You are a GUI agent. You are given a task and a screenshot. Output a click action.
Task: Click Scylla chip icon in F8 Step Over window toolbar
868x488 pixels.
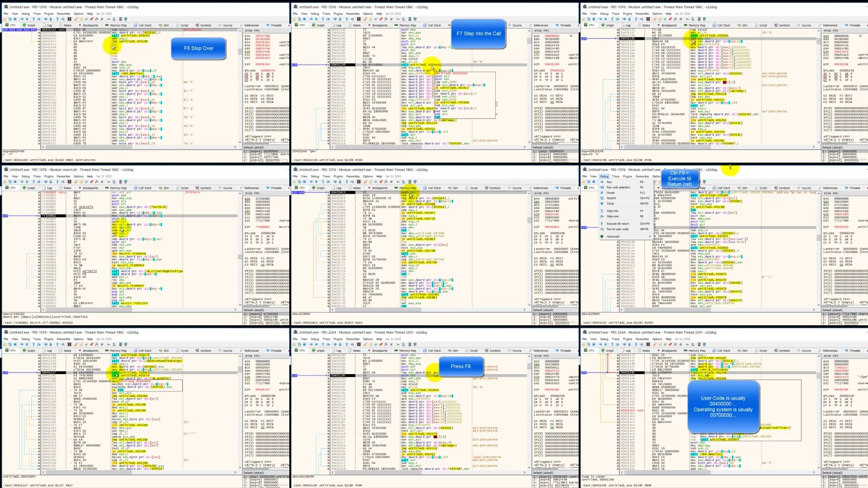coord(69,19)
